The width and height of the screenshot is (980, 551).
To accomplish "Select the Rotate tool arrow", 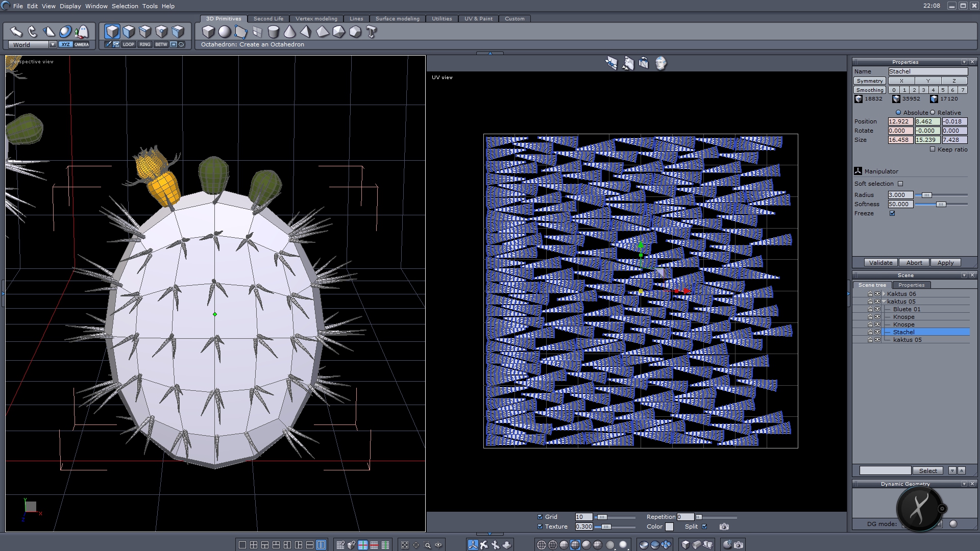I will coord(32,32).
